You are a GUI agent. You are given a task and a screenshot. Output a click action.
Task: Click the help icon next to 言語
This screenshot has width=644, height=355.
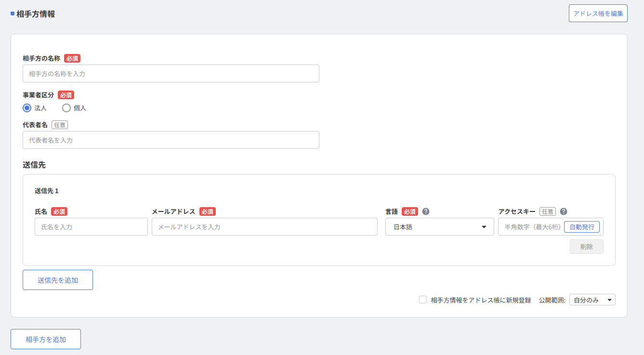(x=426, y=211)
